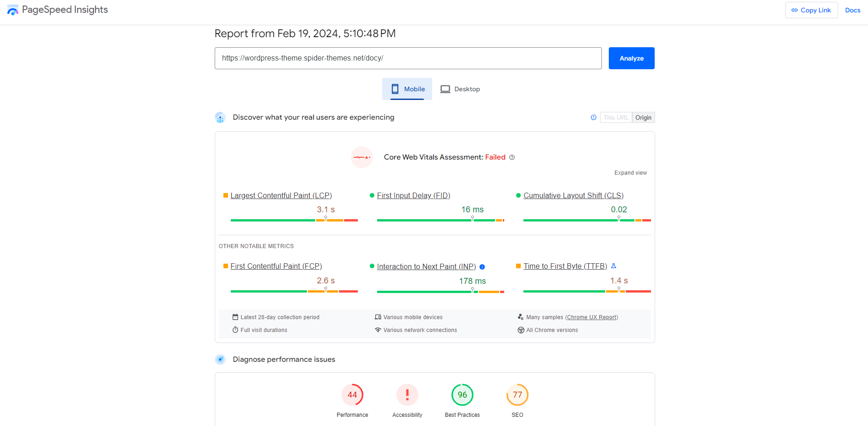Viewport: 868px width, 426px height.
Task: Expand the Core Web Vitals view
Action: click(x=630, y=173)
